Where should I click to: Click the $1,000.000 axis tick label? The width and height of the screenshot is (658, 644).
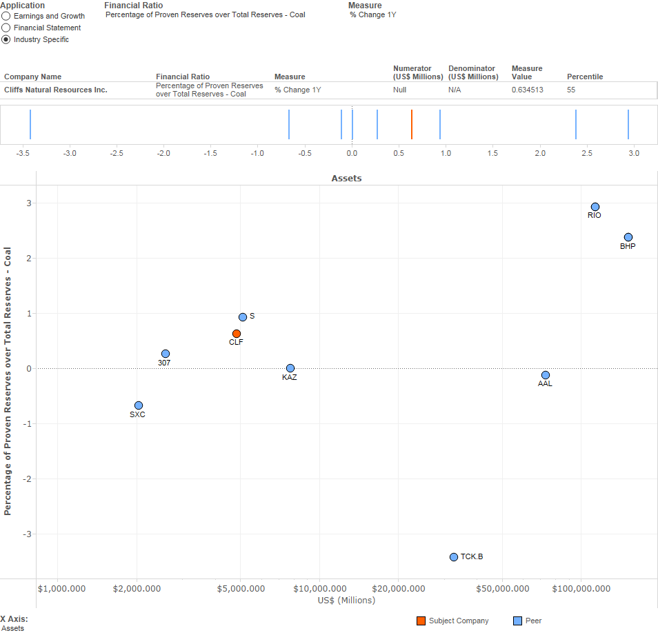point(61,589)
